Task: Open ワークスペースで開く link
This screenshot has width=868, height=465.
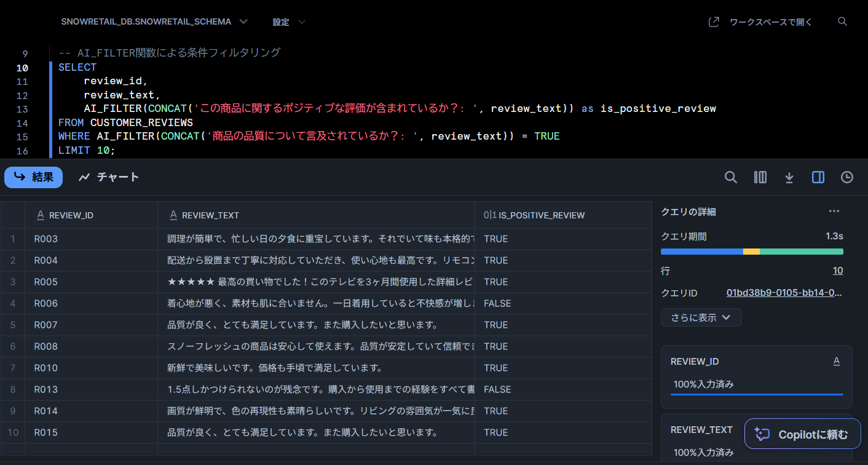Action: click(771, 22)
